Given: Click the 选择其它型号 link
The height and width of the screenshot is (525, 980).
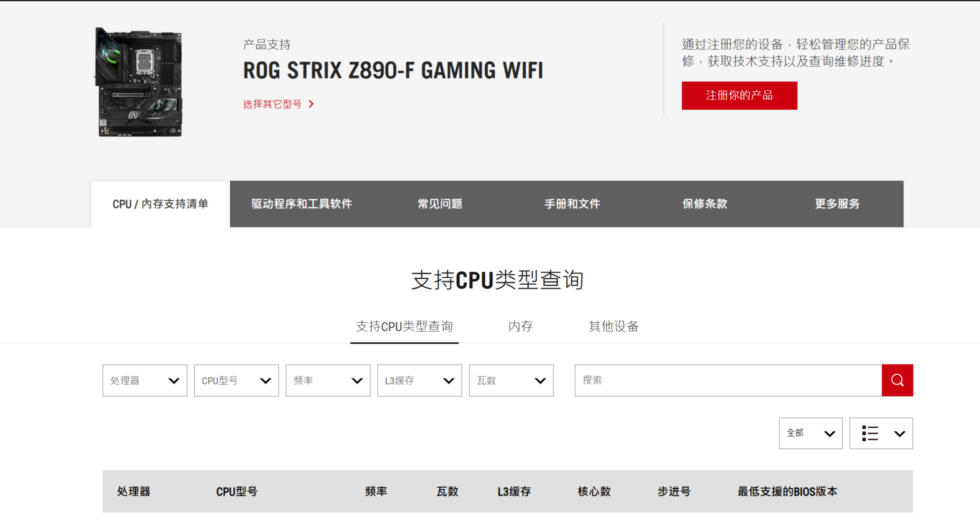Looking at the screenshot, I should [272, 104].
